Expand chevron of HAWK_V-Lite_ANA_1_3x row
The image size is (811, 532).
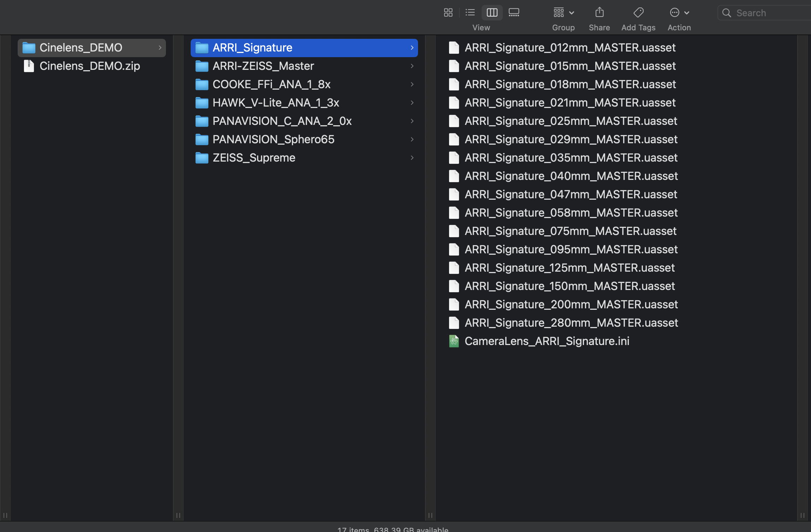[412, 103]
